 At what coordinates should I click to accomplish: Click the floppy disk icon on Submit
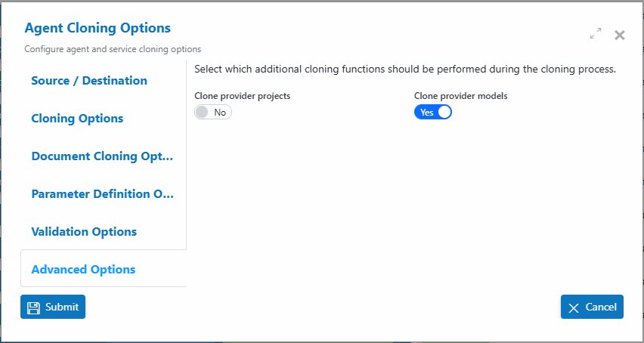pos(33,307)
